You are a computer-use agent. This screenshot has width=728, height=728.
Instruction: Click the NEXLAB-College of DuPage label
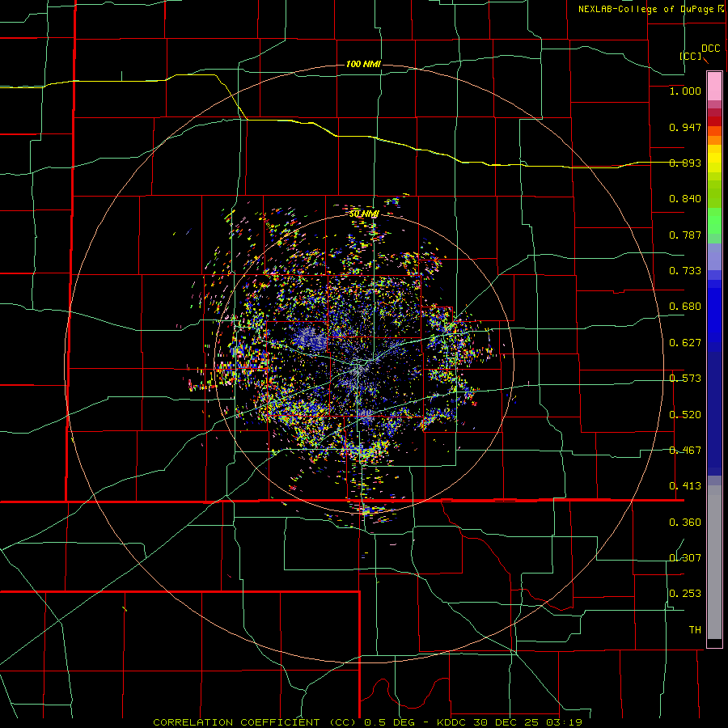point(646,9)
